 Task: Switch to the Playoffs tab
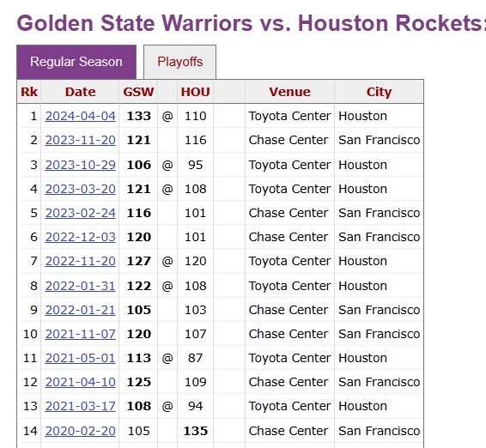pyautogui.click(x=179, y=62)
